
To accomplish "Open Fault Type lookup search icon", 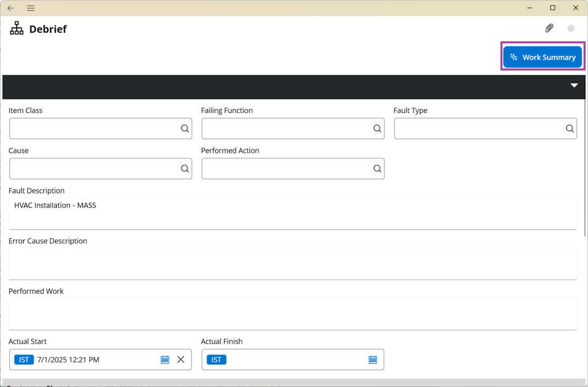I will [570, 129].
